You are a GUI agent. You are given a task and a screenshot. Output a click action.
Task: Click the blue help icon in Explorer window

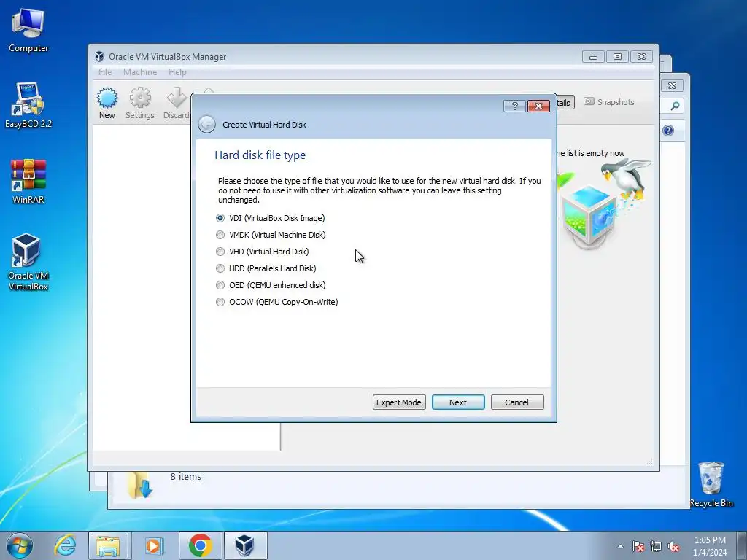click(x=668, y=131)
